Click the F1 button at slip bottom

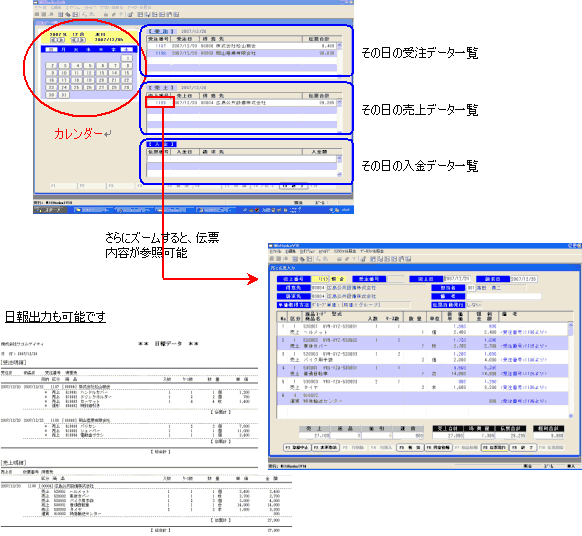tap(297, 447)
